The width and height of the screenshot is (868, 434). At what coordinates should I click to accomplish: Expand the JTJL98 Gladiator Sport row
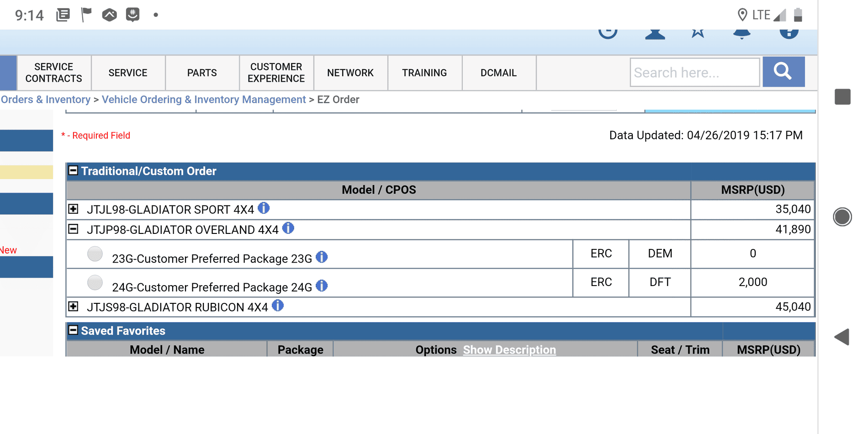[x=73, y=209]
